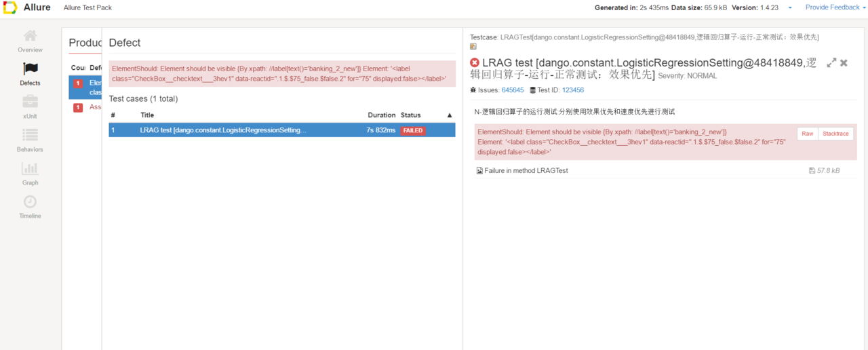Click the Defect panel heading
This screenshot has width=868, height=350.
pyautogui.click(x=125, y=43)
